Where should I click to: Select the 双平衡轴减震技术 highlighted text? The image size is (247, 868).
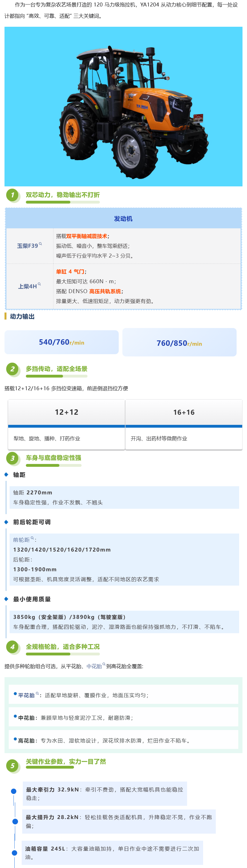86,236
